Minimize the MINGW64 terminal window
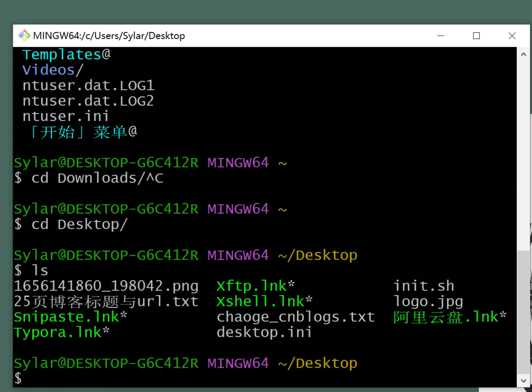The width and height of the screenshot is (532, 392). 441,36
